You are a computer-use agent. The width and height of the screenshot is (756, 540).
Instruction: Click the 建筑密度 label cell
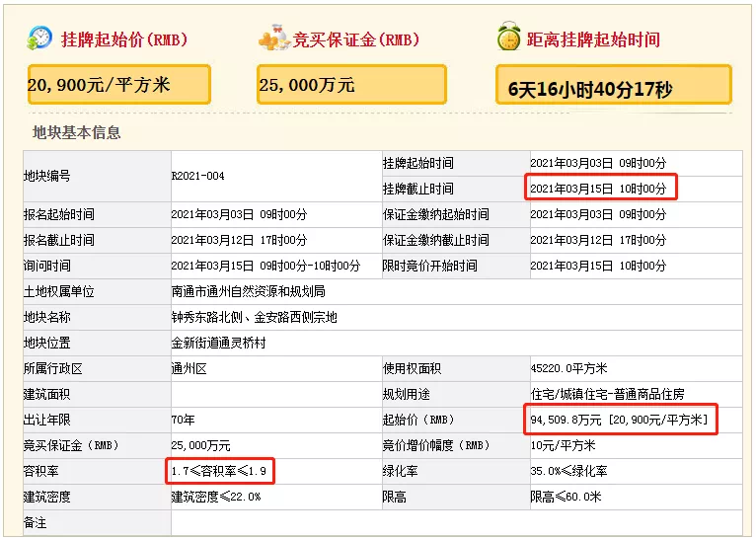tap(97, 497)
